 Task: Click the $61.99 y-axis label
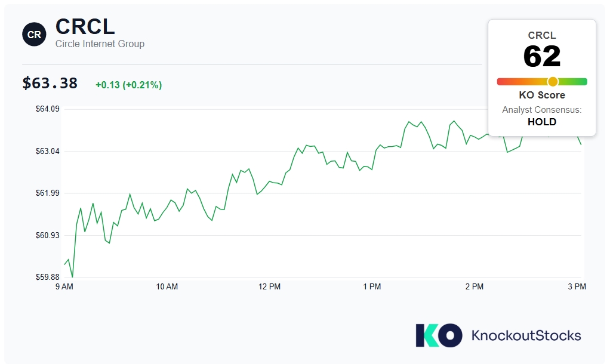coord(48,193)
